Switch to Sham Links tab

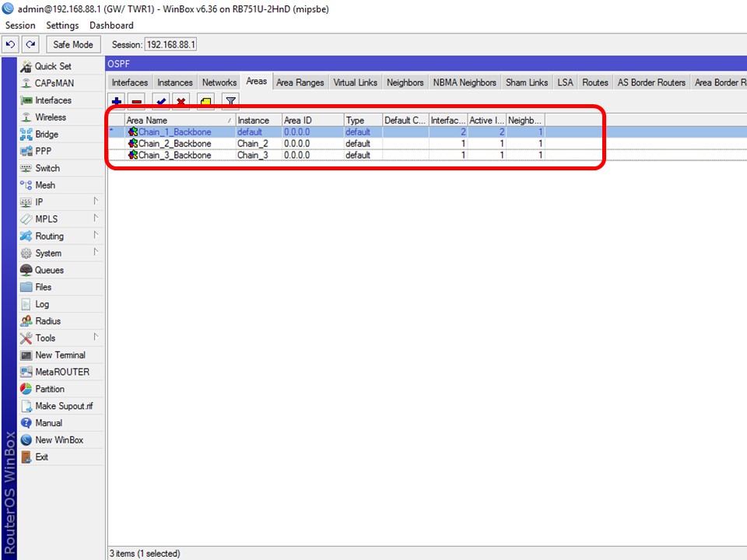point(527,82)
